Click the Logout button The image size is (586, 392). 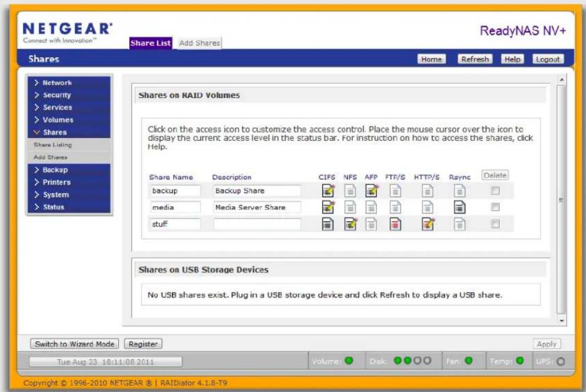coord(548,59)
